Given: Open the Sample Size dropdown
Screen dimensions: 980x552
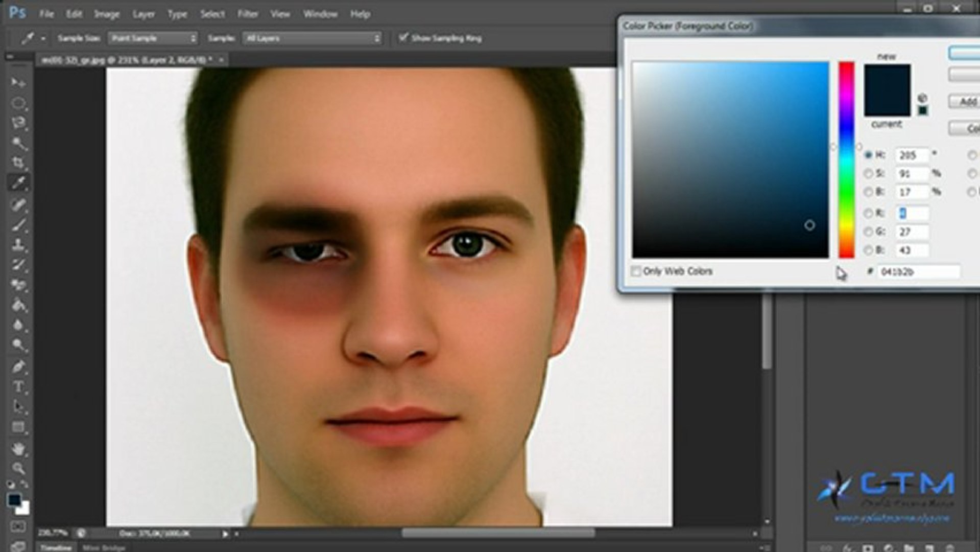Looking at the screenshot, I should point(153,38).
